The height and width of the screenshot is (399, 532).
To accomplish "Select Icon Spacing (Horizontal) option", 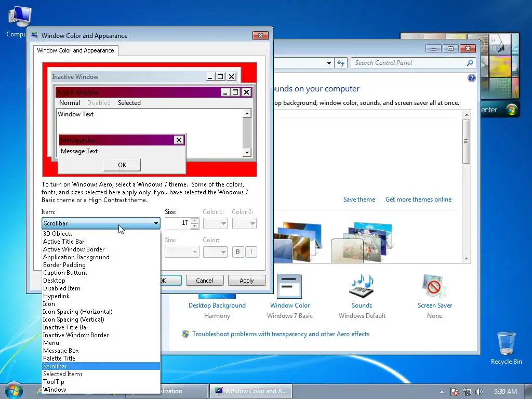I will pyautogui.click(x=101, y=312).
